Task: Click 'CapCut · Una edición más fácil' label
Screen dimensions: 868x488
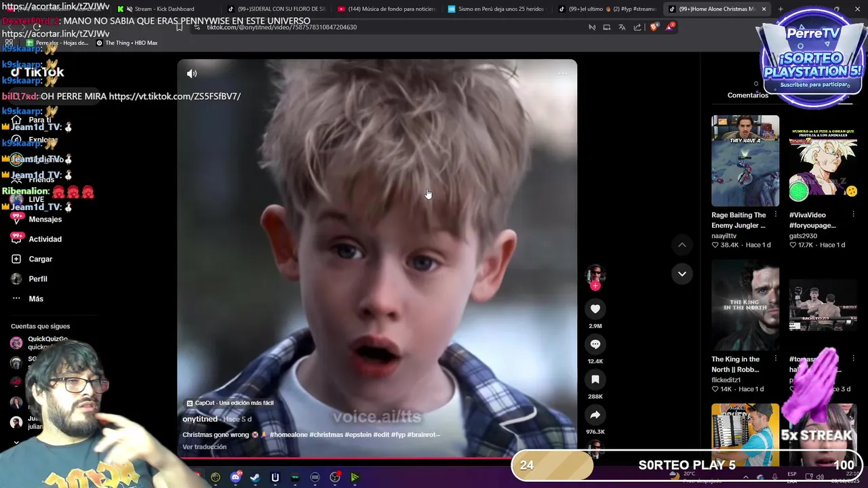Action: click(x=230, y=403)
